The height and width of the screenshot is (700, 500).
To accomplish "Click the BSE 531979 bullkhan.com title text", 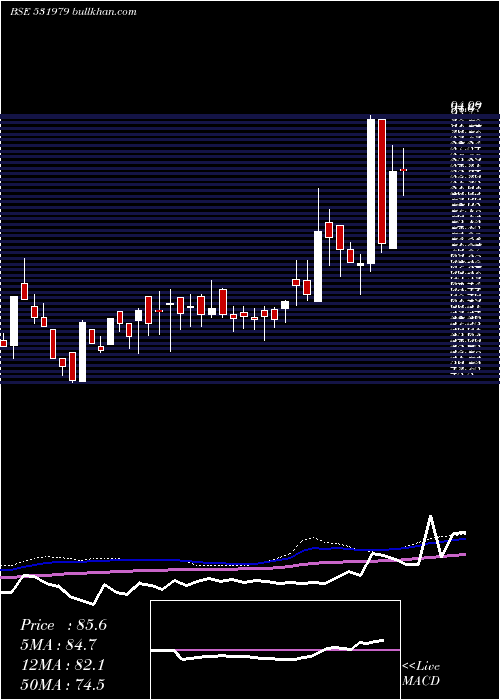I will (73, 12).
